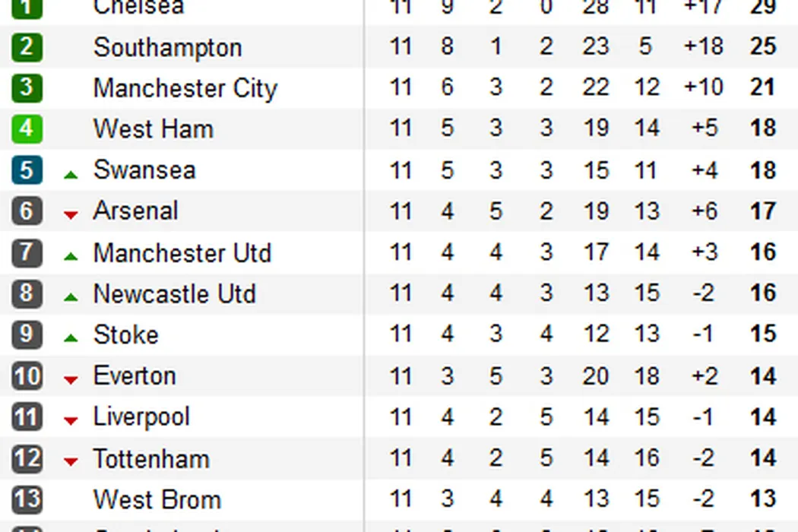The image size is (798, 532).
Task: Click the green up arrow beside Swansea
Action: pos(71,175)
